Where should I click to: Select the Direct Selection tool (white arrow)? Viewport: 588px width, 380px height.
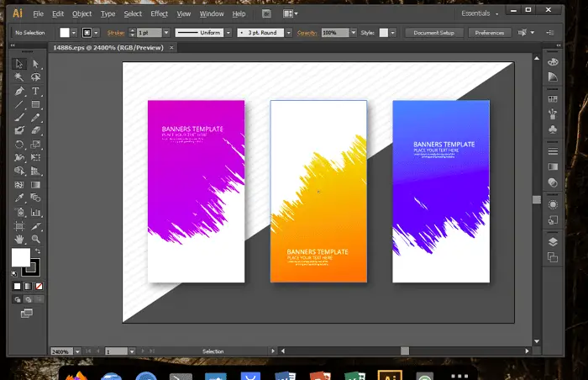pos(35,64)
